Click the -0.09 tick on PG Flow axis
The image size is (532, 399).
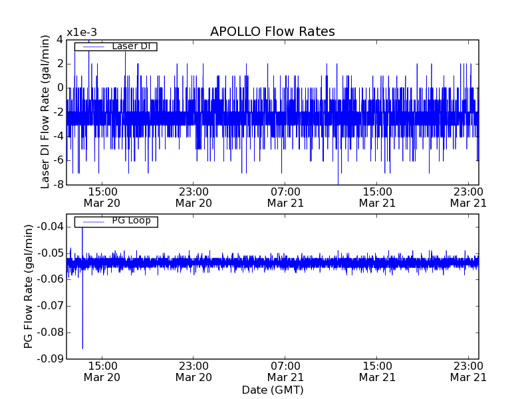[x=49, y=359]
